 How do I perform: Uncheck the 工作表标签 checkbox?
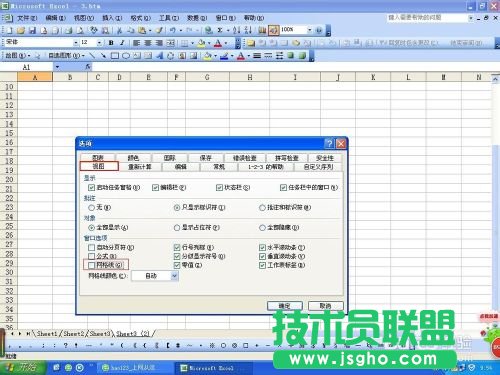[x=262, y=265]
